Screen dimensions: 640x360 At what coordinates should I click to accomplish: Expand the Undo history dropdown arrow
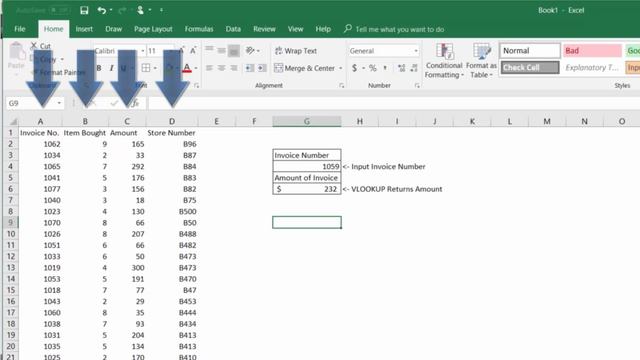pos(111,10)
